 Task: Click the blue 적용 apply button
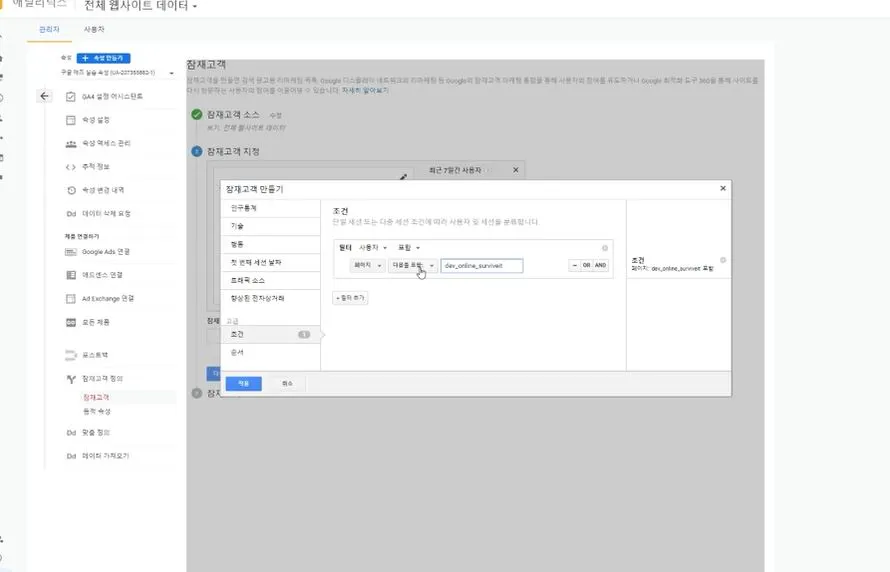(244, 384)
